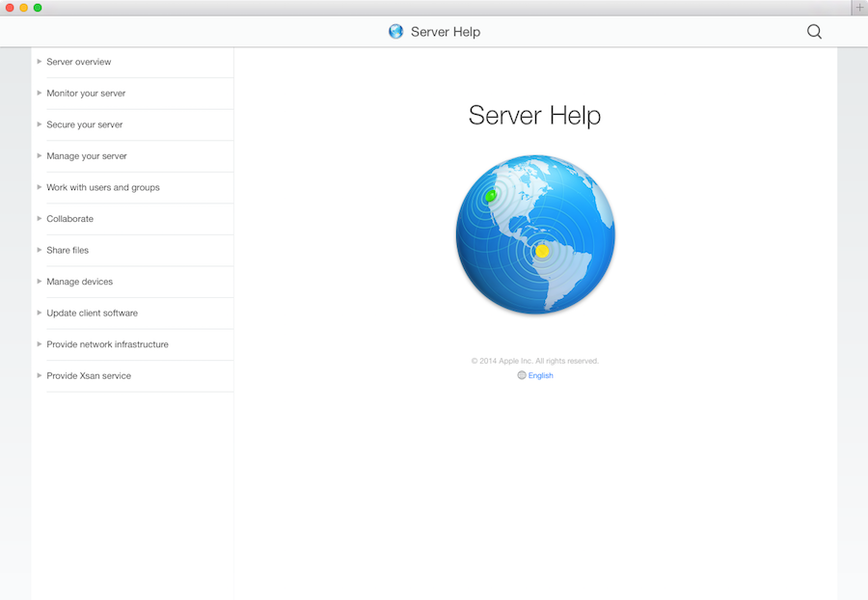
Task: Click the search magnifier icon
Action: [x=814, y=32]
